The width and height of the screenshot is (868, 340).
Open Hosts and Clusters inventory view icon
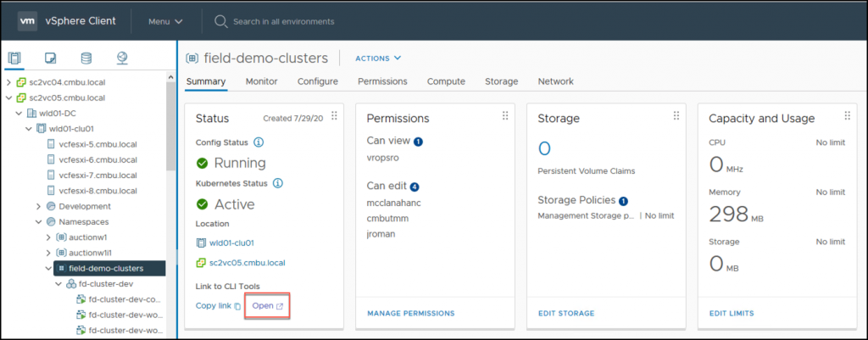pos(14,59)
